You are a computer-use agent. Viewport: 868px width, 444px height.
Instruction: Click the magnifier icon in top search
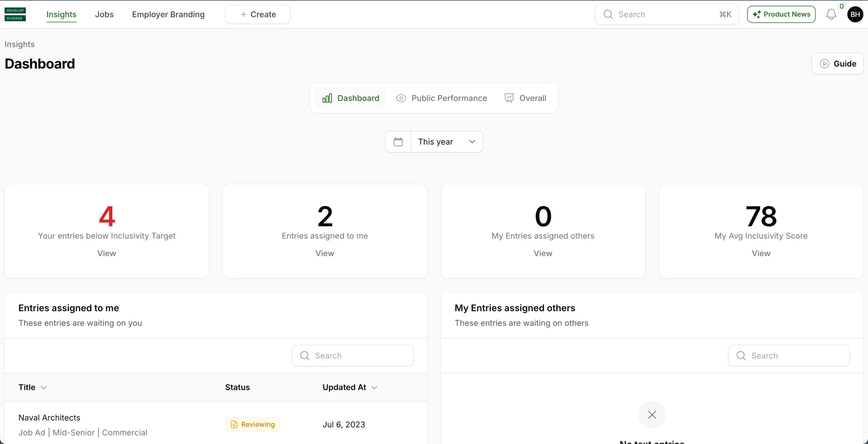[x=608, y=14]
